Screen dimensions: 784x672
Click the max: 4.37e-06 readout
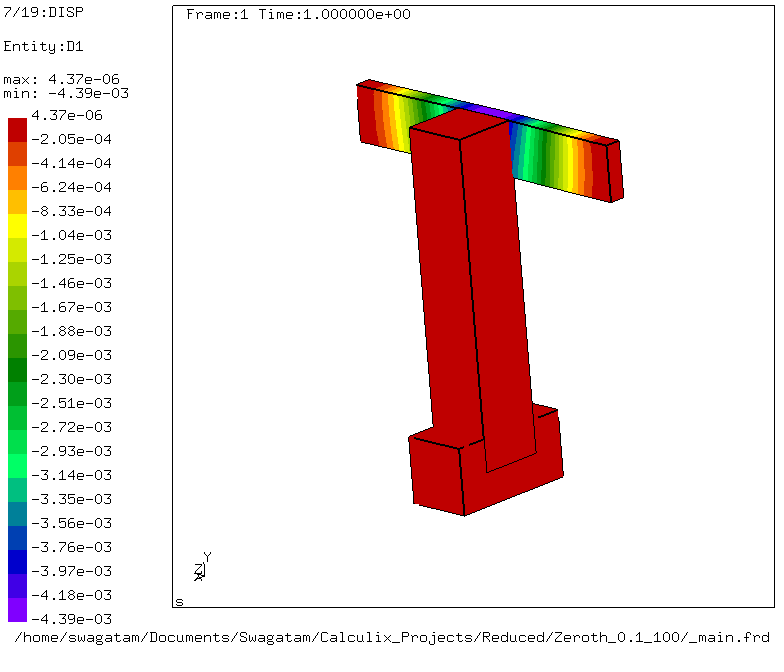tap(62, 79)
